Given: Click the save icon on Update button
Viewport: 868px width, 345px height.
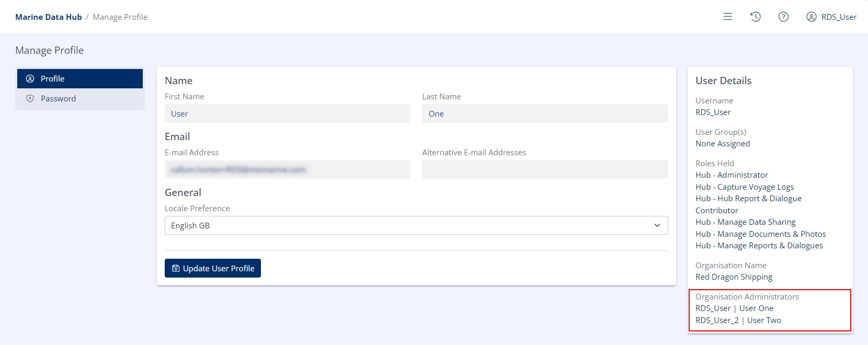Looking at the screenshot, I should point(176,269).
